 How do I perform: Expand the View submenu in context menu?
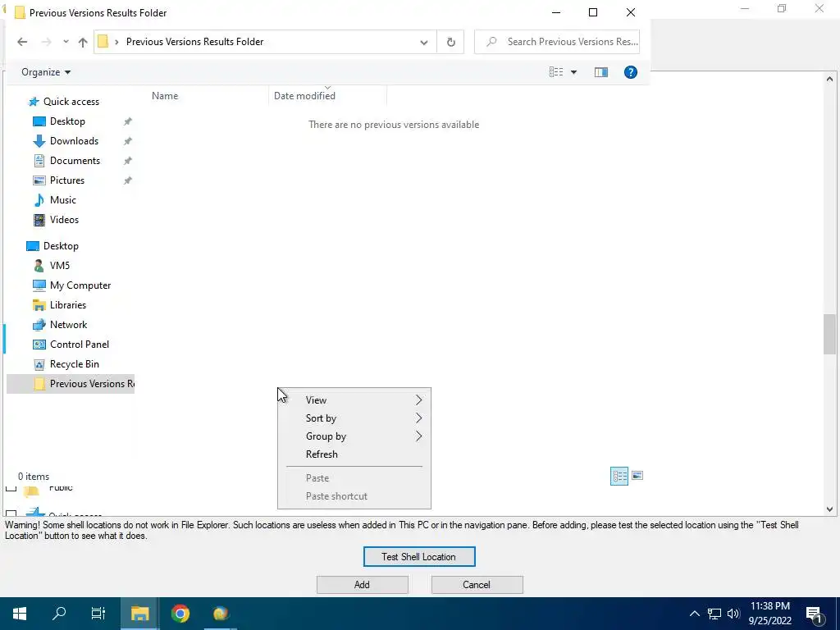pyautogui.click(x=354, y=400)
